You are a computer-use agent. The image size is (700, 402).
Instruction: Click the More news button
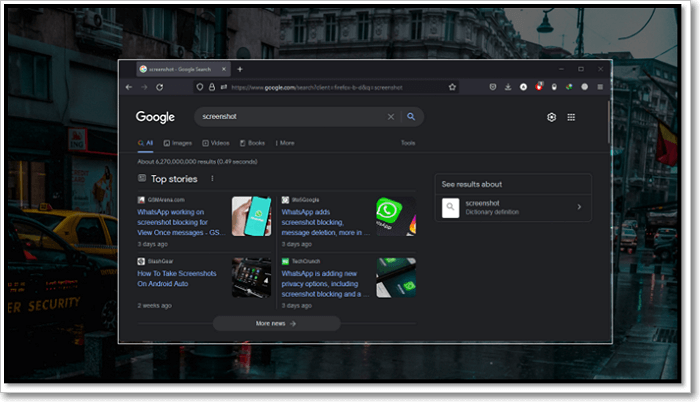coord(276,323)
